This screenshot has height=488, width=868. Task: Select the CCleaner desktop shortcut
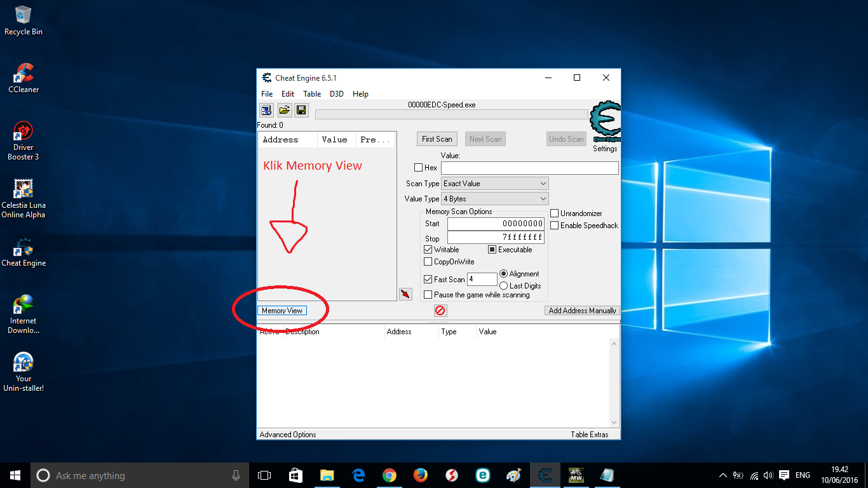click(24, 79)
